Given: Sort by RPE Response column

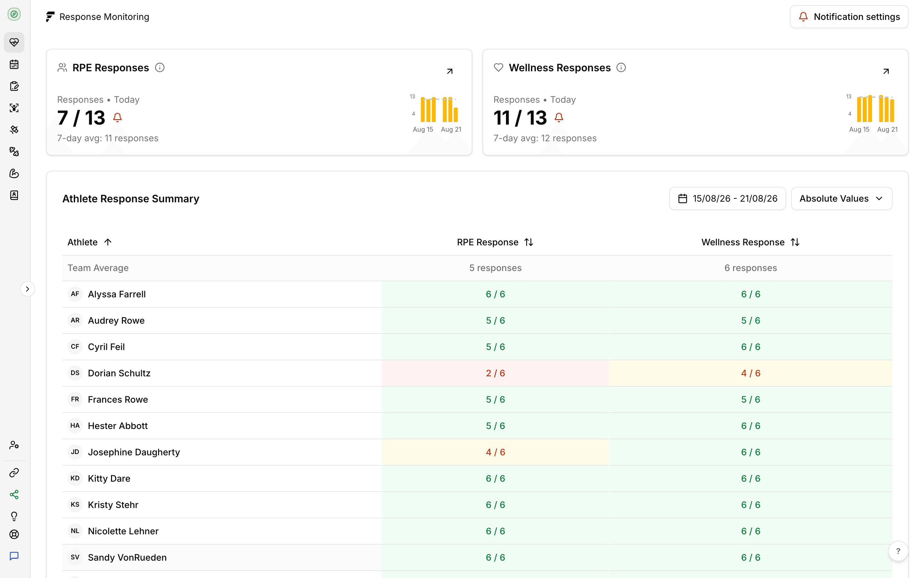Looking at the screenshot, I should pos(495,242).
